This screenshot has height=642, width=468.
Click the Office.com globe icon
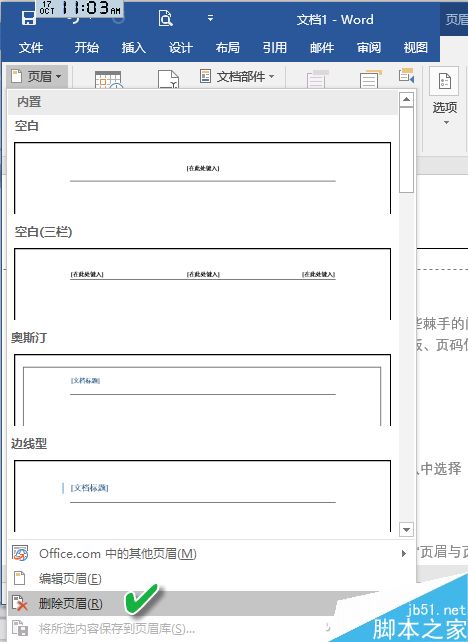(20, 553)
